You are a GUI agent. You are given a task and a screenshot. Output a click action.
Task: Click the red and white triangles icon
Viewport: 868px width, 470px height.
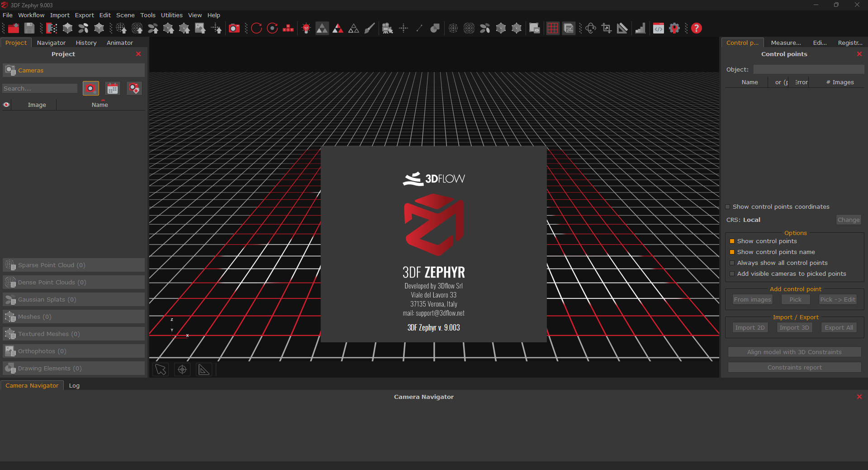(x=338, y=28)
